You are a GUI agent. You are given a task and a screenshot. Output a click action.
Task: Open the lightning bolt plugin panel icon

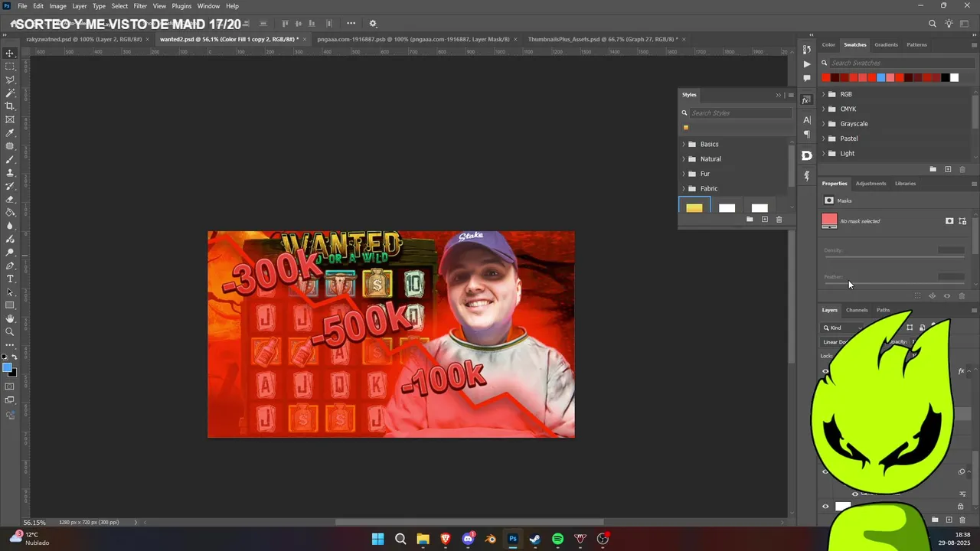[x=806, y=176]
